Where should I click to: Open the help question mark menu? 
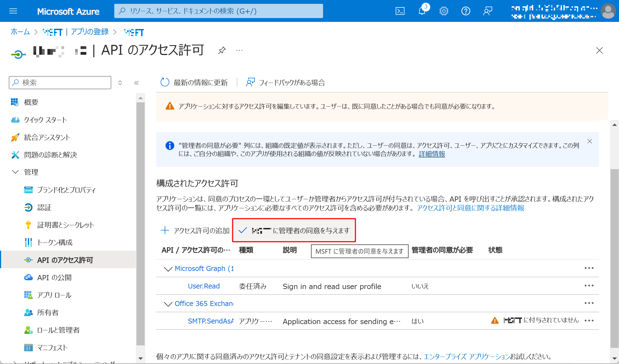tap(466, 11)
